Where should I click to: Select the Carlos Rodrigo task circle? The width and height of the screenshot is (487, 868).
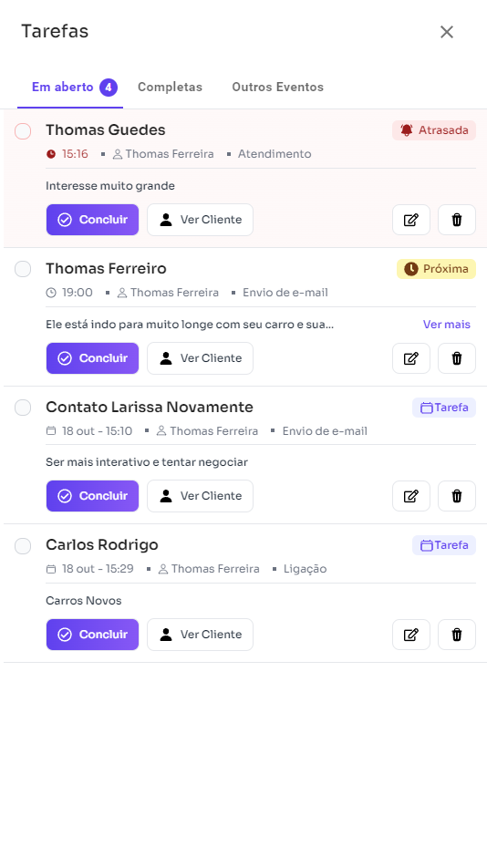point(23,546)
